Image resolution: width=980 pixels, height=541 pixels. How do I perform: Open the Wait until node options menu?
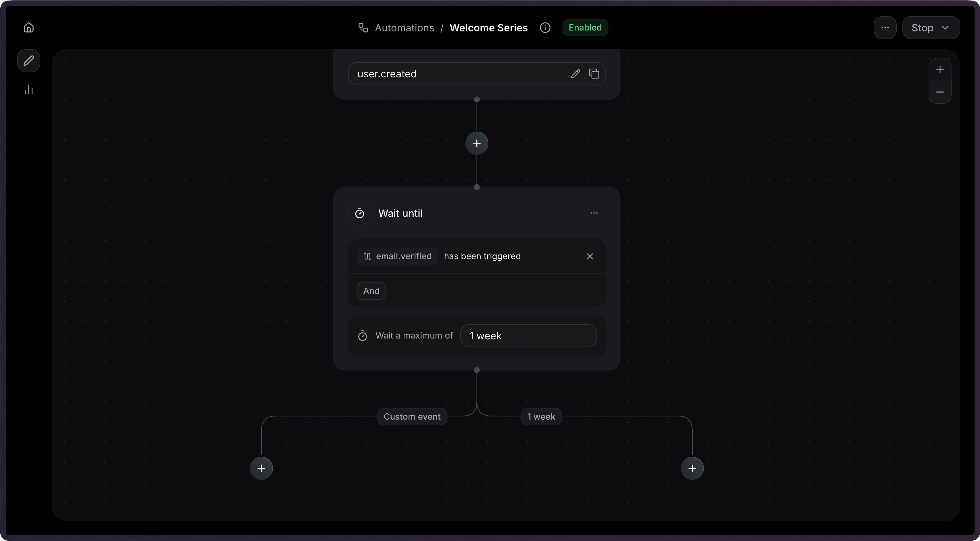(594, 213)
